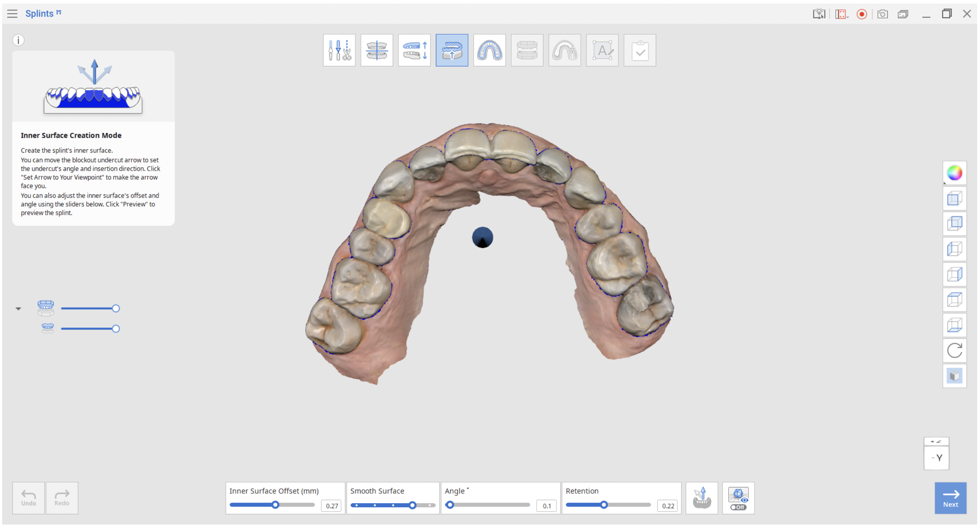The height and width of the screenshot is (527, 980).
Task: Switch to right side cube view
Action: point(955,274)
